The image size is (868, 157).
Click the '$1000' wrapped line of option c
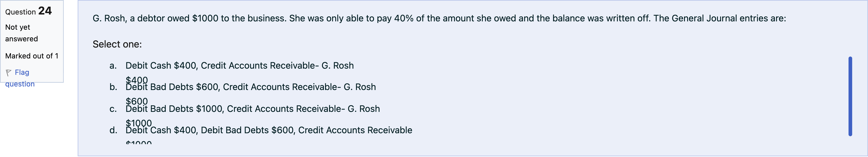click(138, 123)
